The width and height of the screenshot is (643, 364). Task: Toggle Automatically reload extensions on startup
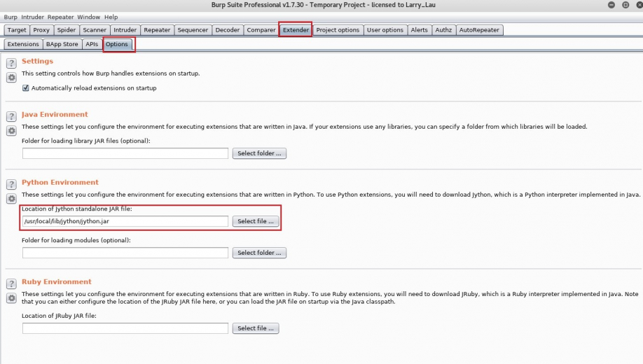point(26,88)
